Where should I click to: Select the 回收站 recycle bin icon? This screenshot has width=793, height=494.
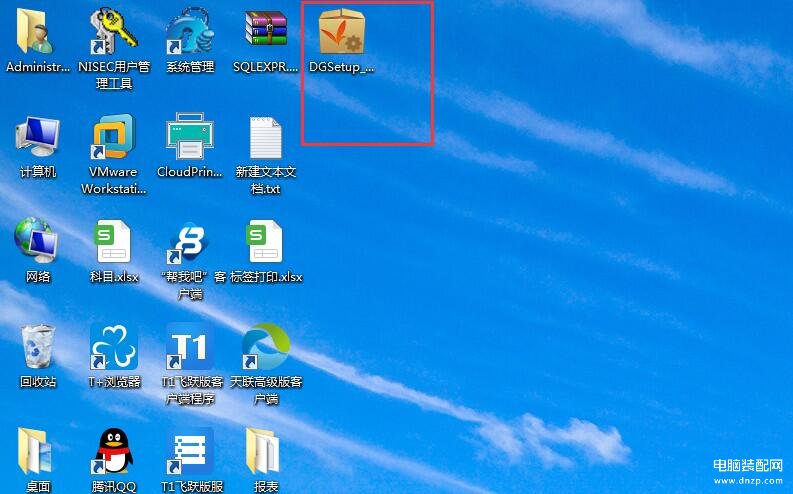click(x=38, y=346)
